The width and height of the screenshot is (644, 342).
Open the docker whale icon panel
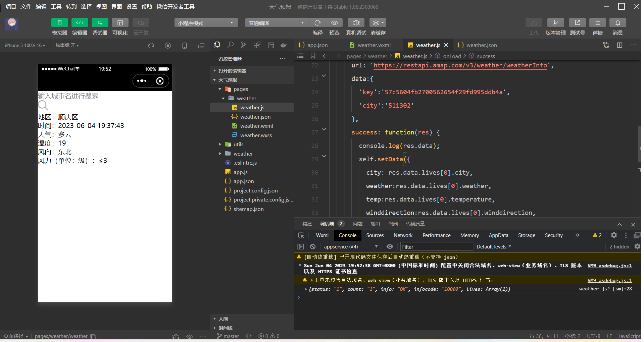[x=284, y=45]
